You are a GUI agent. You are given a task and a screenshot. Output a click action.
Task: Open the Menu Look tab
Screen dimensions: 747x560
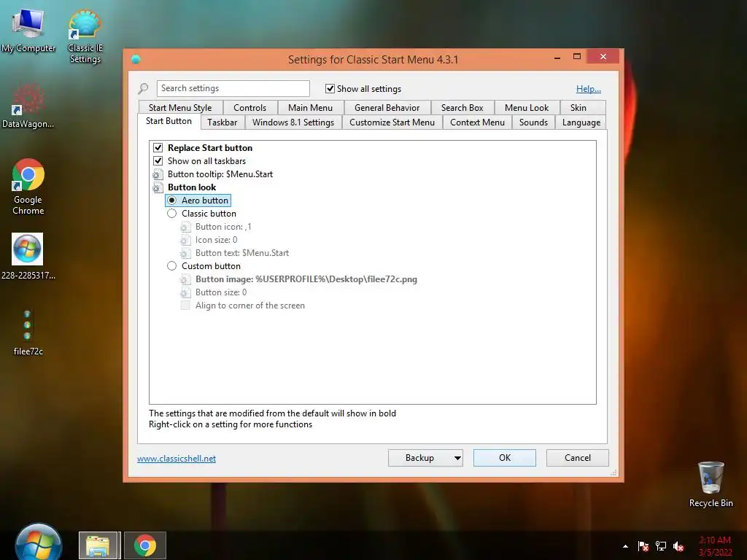[x=527, y=108]
